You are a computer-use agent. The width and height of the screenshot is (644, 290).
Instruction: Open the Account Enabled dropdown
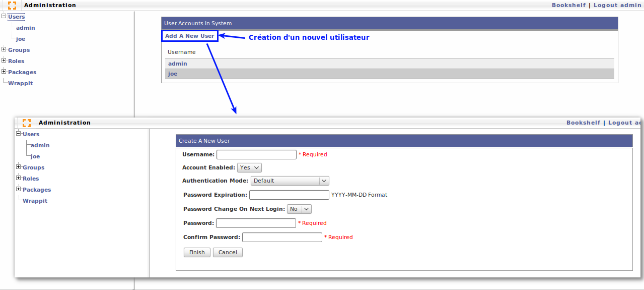coord(249,167)
